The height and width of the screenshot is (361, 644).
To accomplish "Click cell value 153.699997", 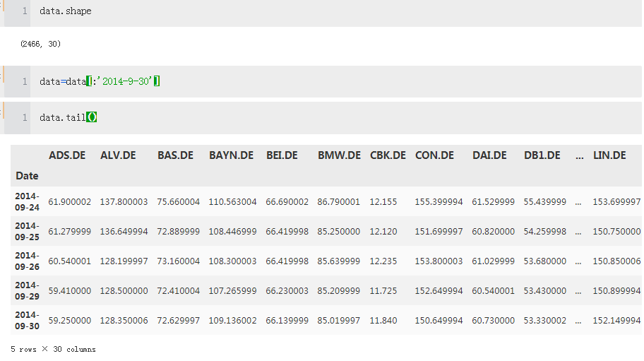I will [616, 201].
